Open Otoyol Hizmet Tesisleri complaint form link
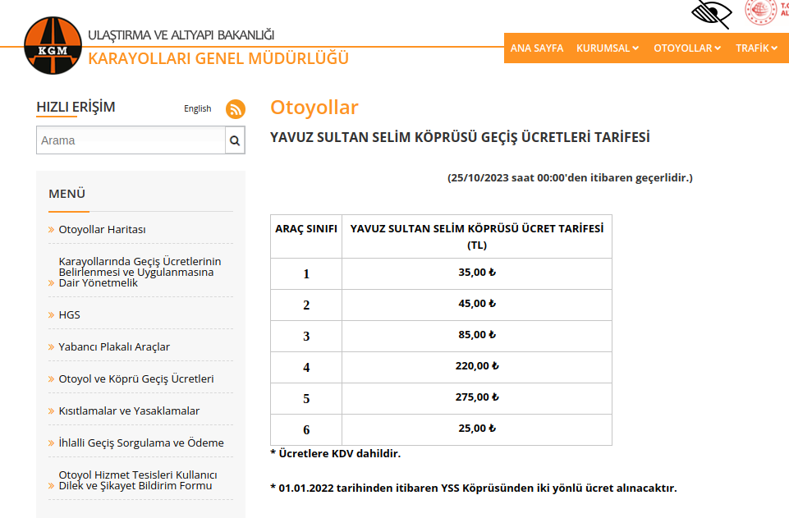Image resolution: width=789 pixels, height=532 pixels. click(x=138, y=480)
